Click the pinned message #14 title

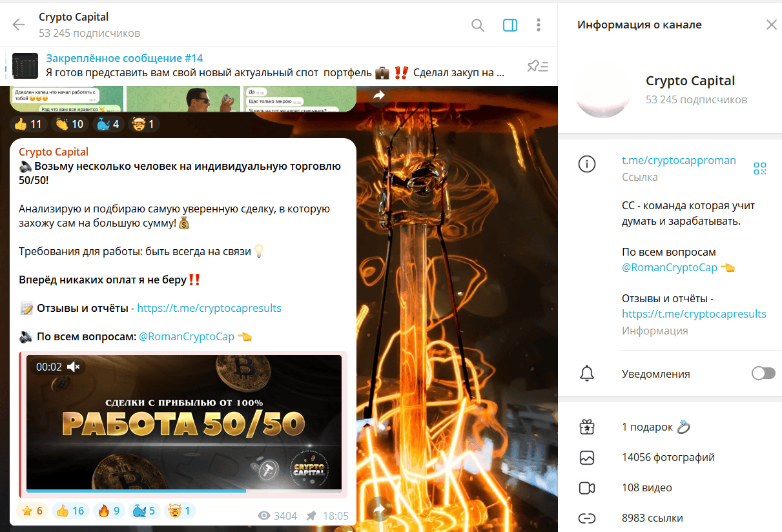125,58
